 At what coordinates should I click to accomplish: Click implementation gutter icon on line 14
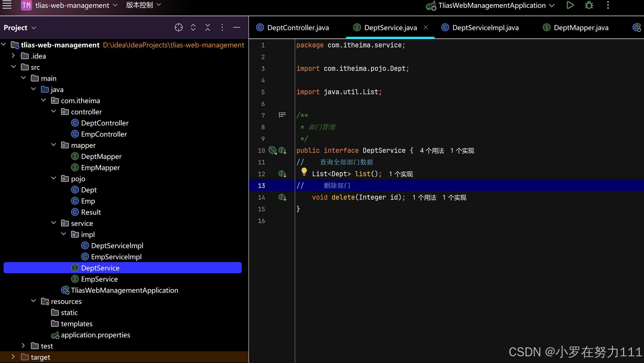[282, 197]
